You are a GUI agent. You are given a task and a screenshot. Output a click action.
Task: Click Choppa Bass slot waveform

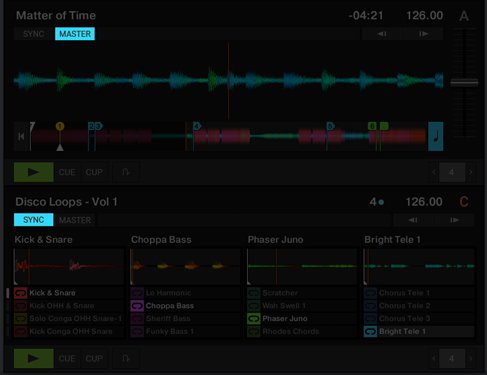pyautogui.click(x=185, y=266)
